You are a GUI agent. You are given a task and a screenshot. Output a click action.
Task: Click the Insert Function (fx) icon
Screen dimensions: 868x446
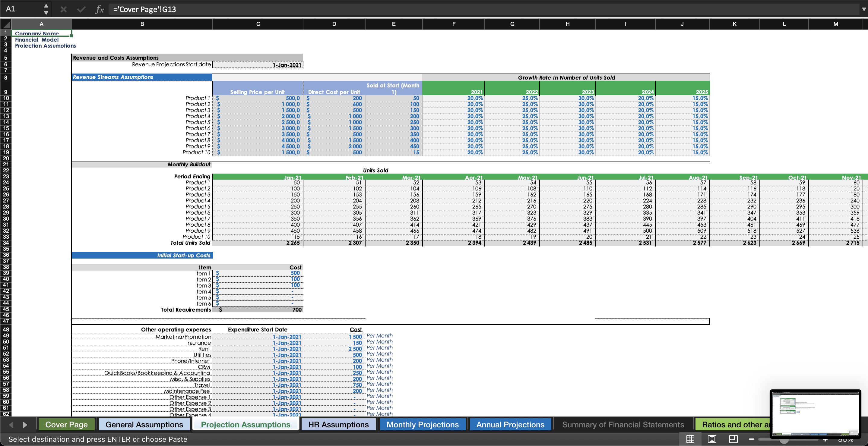click(x=100, y=9)
